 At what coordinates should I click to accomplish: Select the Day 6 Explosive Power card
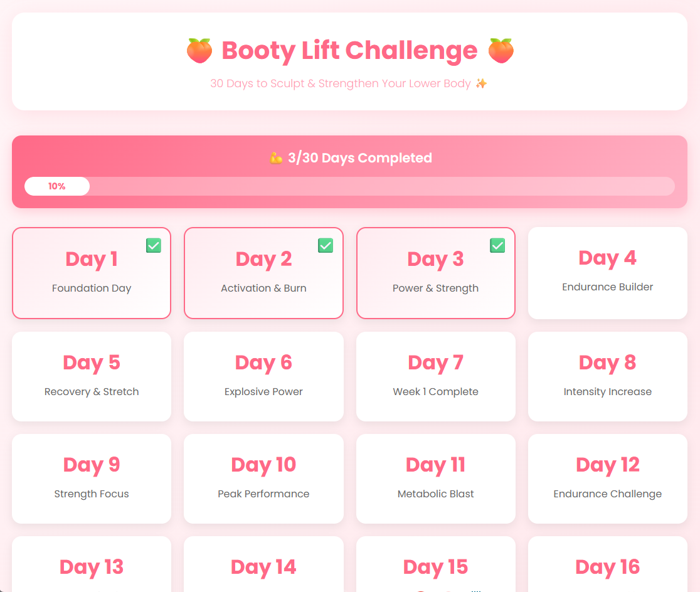pos(263,376)
